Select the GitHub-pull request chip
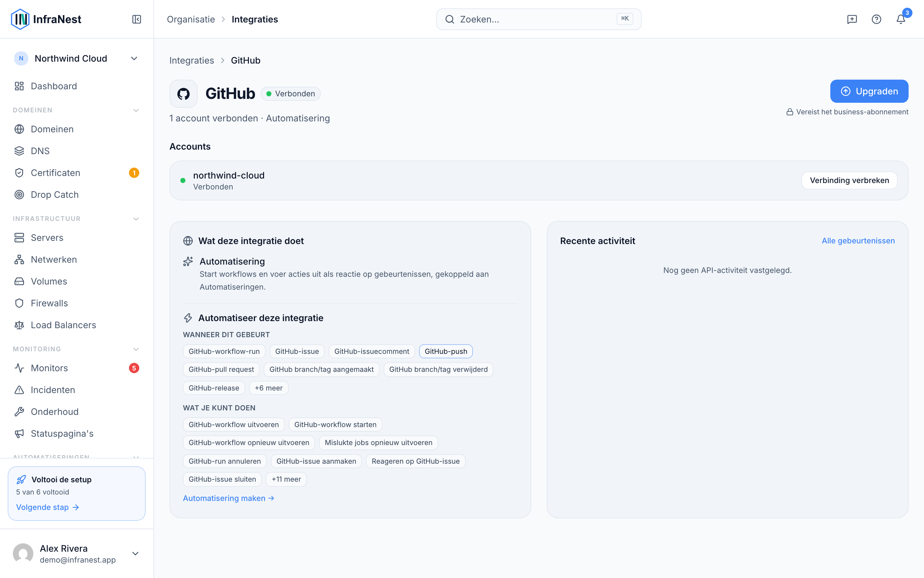 click(221, 369)
